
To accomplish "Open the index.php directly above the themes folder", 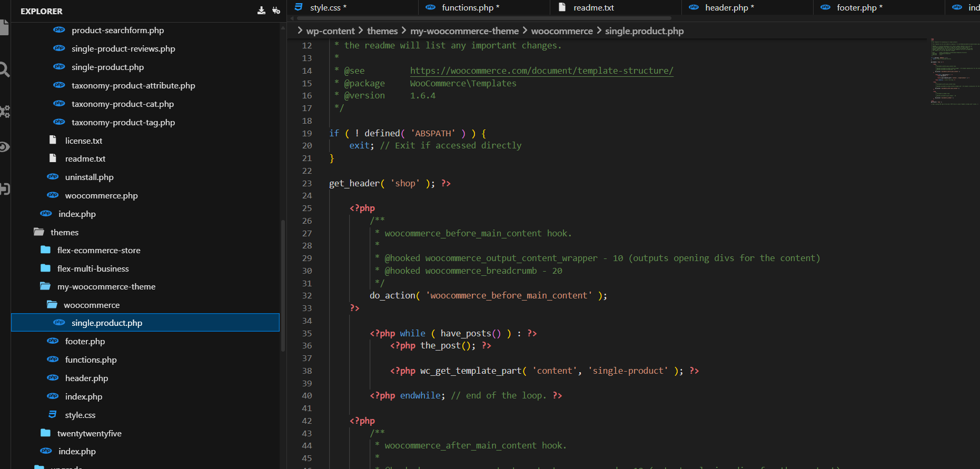I will coord(77,214).
